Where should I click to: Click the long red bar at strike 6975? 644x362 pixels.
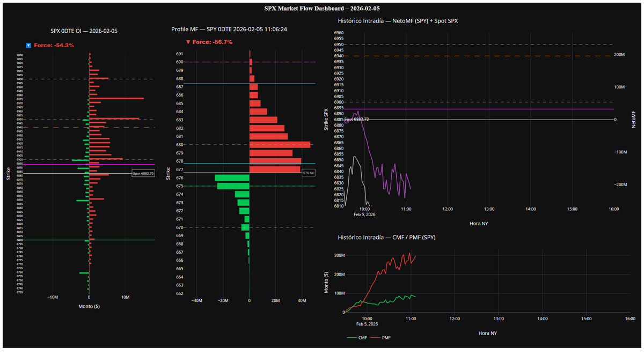[116, 99]
